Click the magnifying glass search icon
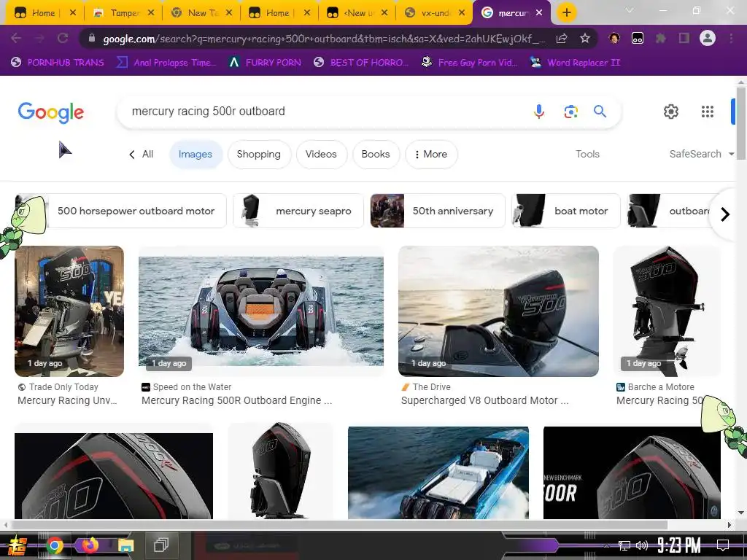747x560 pixels. pos(600,112)
